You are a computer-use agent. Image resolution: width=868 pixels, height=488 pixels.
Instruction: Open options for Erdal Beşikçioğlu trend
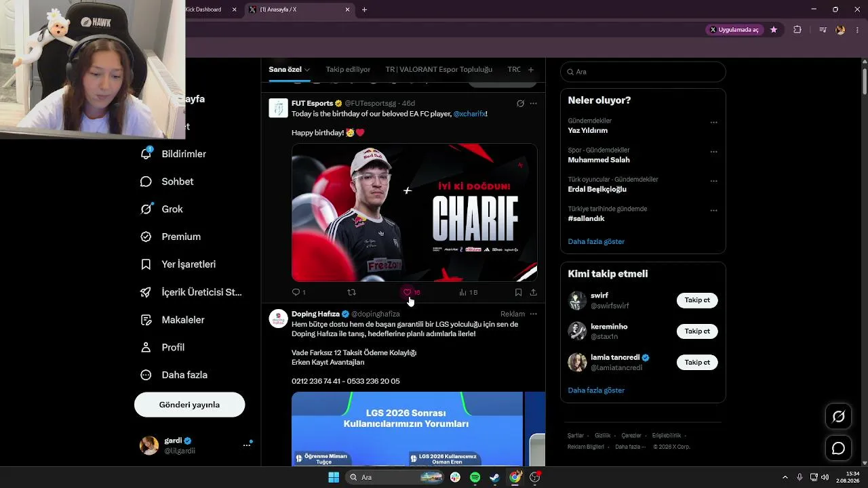713,182
